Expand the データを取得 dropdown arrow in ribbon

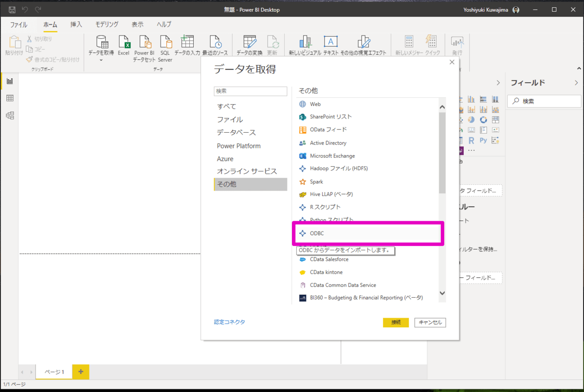tap(101, 60)
